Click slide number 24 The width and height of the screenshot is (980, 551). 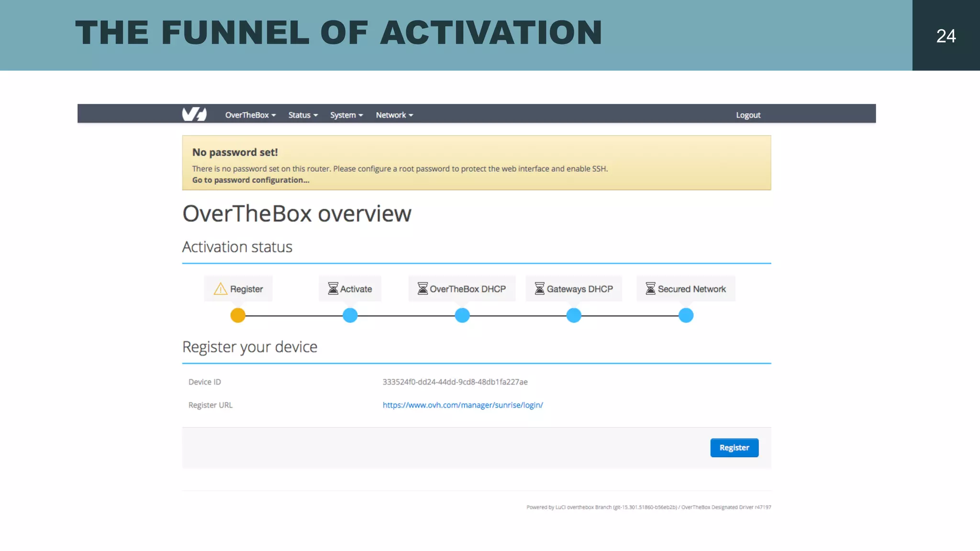(946, 36)
